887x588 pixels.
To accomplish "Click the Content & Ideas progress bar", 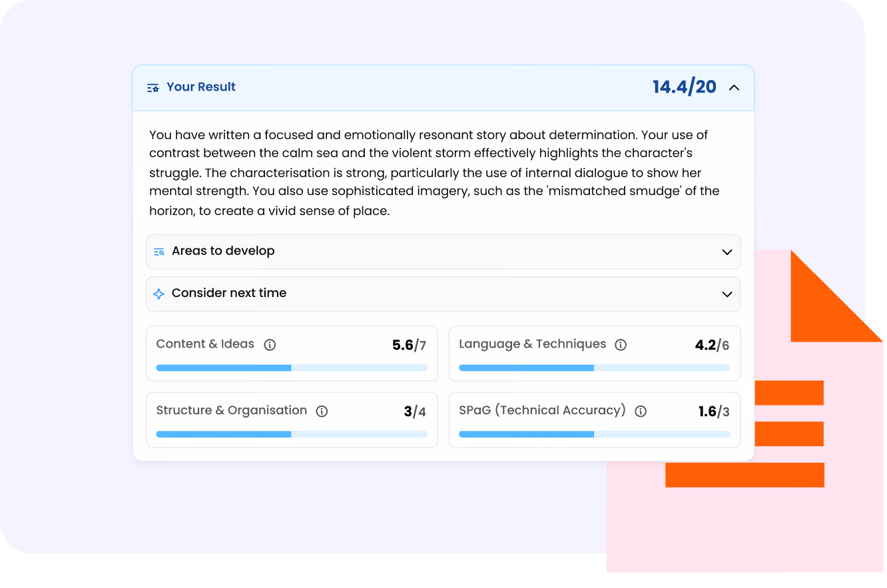I will click(292, 368).
